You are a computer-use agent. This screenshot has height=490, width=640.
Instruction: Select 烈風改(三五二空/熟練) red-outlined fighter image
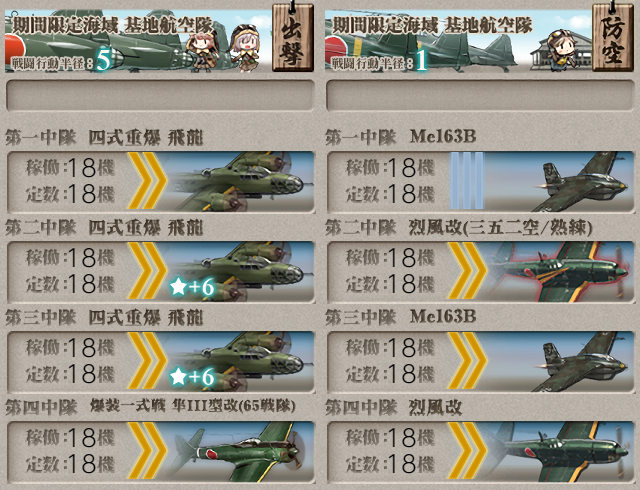point(561,272)
